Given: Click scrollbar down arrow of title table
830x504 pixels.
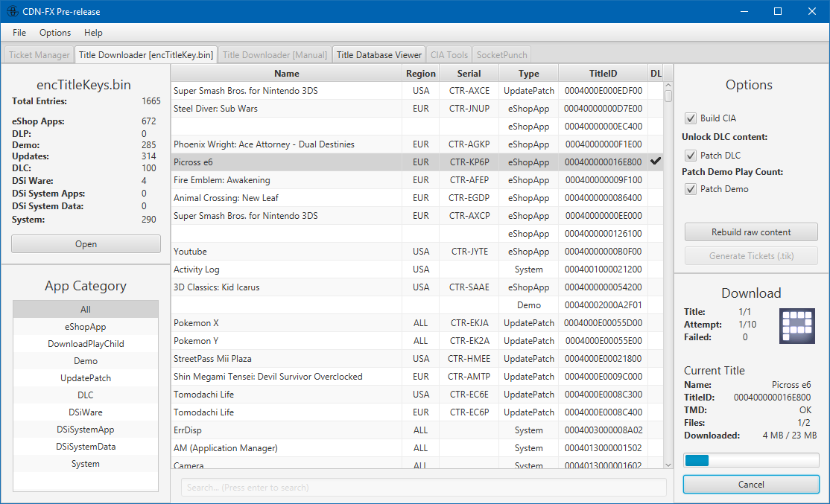Looking at the screenshot, I should [668, 465].
